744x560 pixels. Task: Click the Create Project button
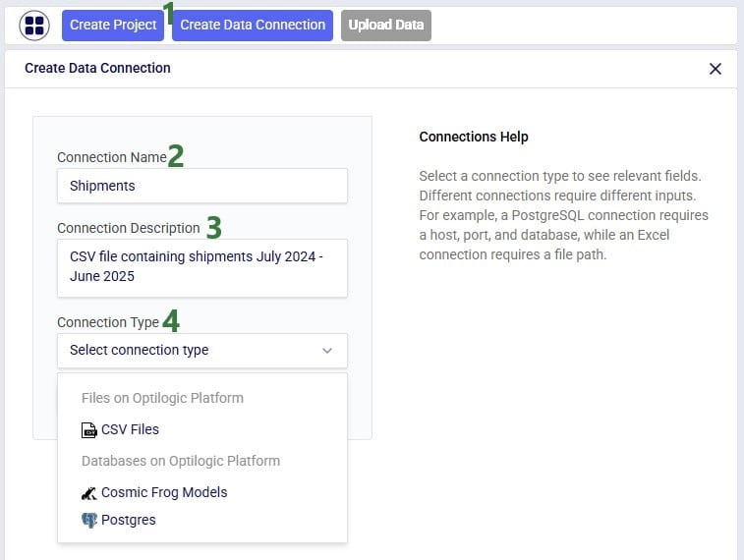(x=113, y=26)
